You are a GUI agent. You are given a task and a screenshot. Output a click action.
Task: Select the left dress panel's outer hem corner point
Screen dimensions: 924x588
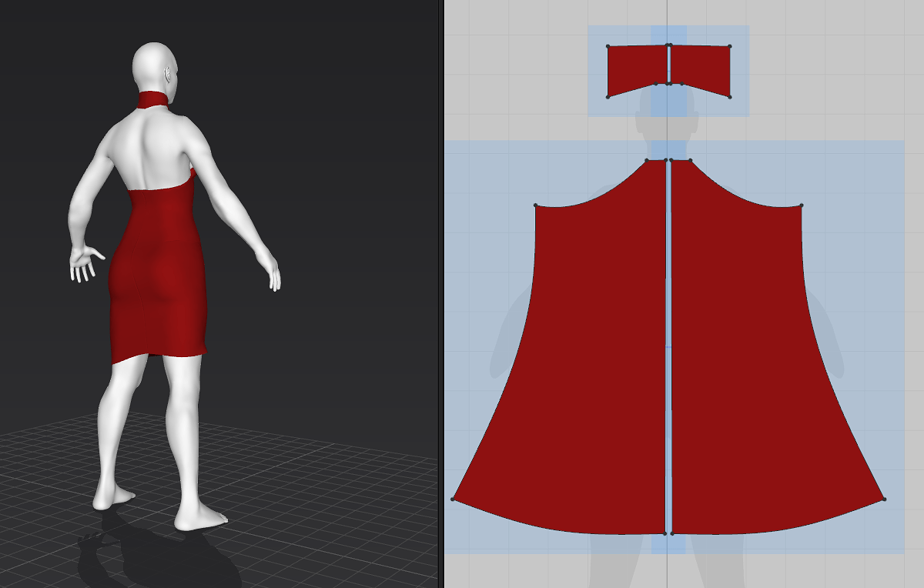(x=453, y=499)
